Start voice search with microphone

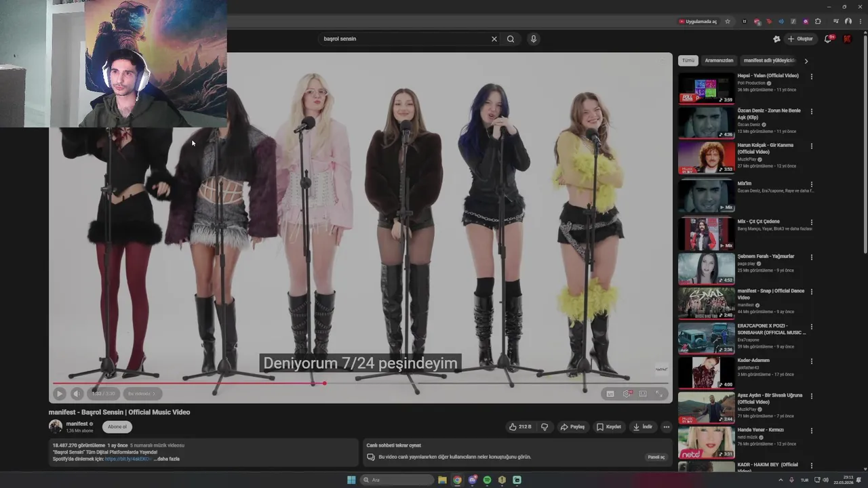[x=534, y=39]
